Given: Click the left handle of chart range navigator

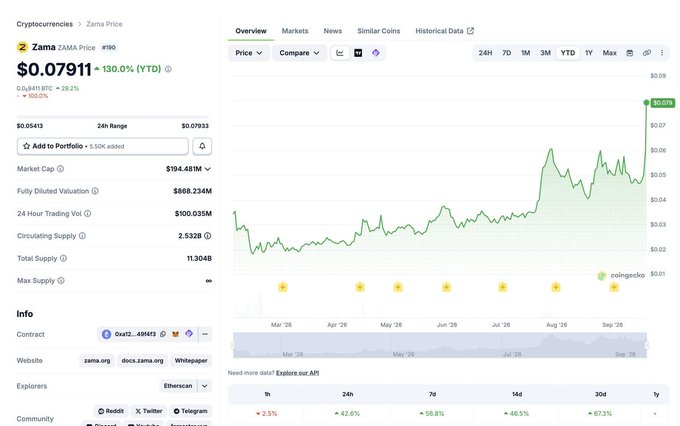Looking at the screenshot, I should point(233,345).
